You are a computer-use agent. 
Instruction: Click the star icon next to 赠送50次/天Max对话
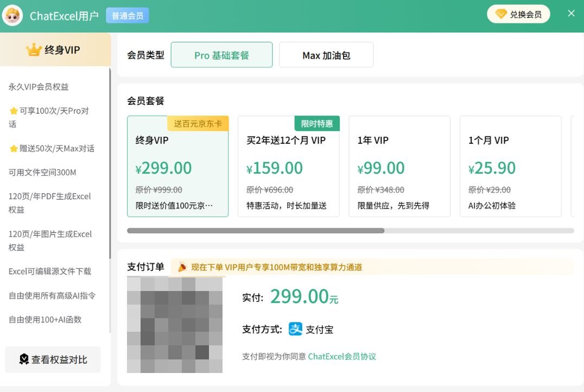(x=14, y=148)
